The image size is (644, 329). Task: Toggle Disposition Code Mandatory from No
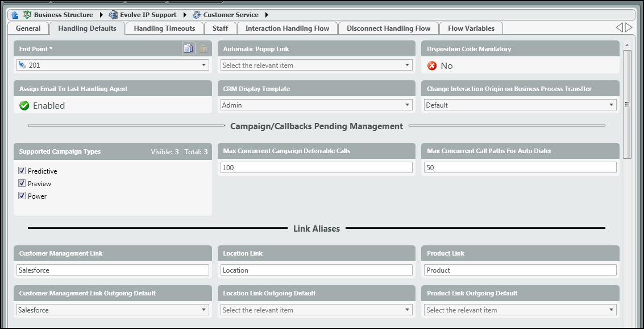pyautogui.click(x=433, y=66)
